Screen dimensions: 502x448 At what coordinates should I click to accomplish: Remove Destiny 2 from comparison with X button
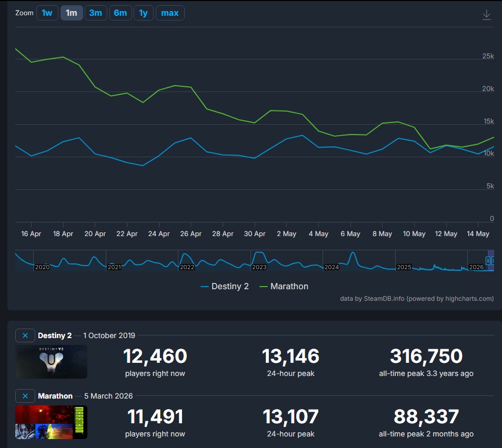pyautogui.click(x=25, y=335)
